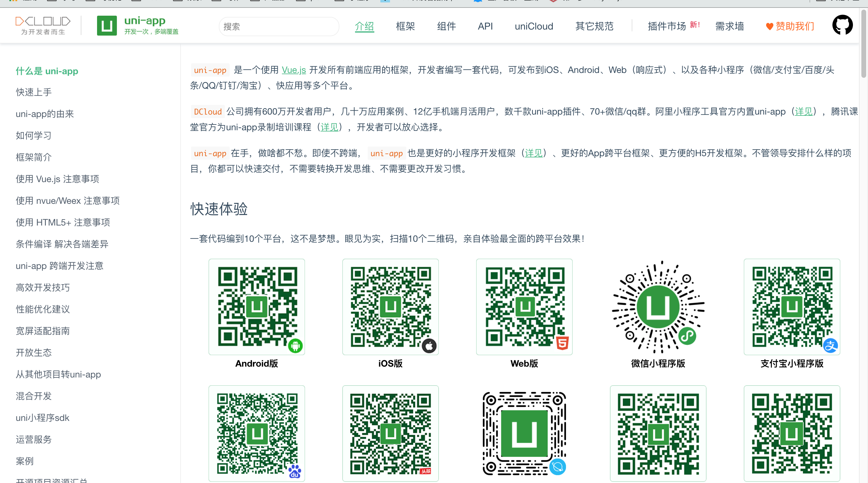
Task: Click the 微信小程序版 circular code
Action: [658, 306]
